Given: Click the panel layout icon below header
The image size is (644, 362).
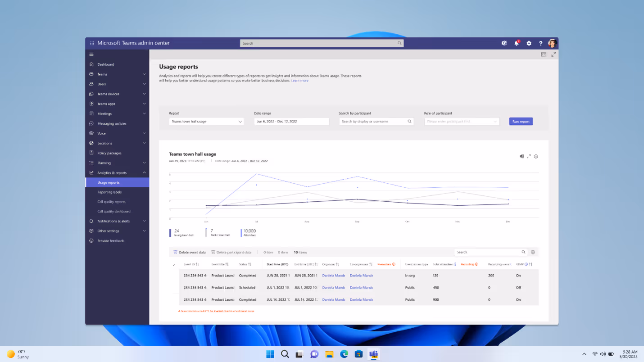Looking at the screenshot, I should coord(544,54).
